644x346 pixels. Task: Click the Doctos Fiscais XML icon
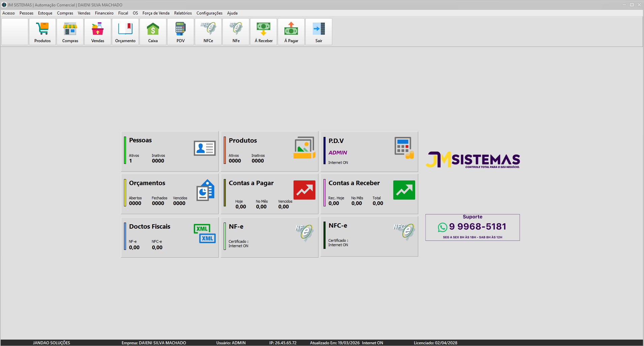[x=205, y=233]
